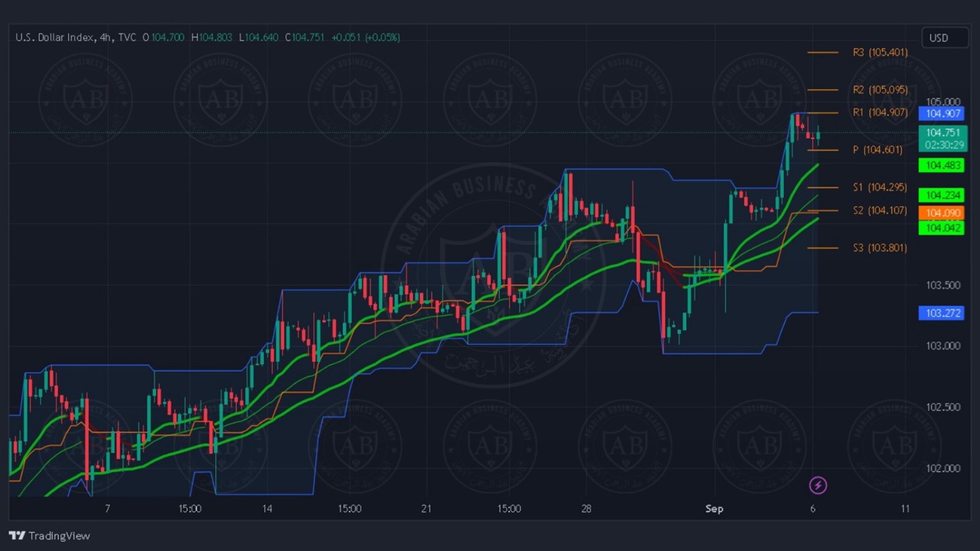Click the blue 104.907 price tag
This screenshot has height=551, width=980.
point(942,114)
